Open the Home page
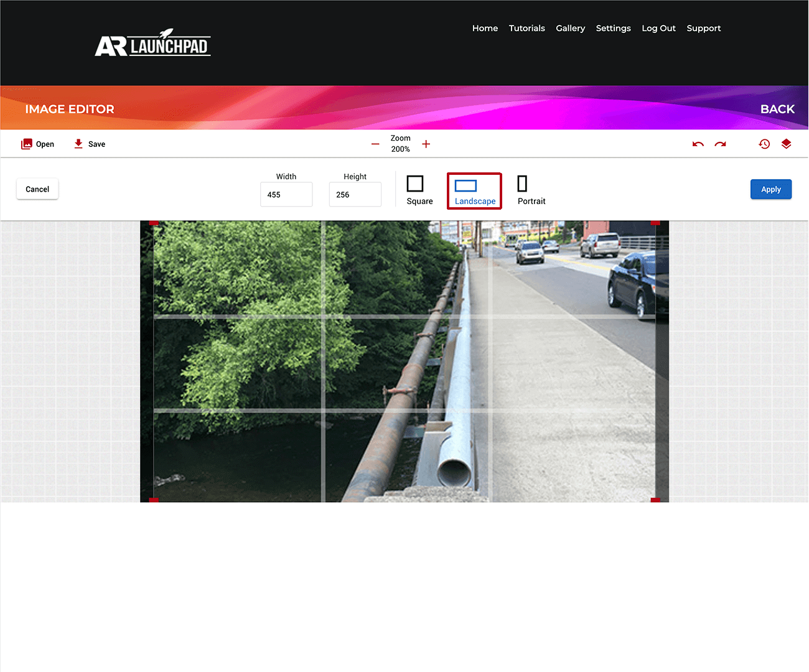The width and height of the screenshot is (809, 672). pos(485,28)
